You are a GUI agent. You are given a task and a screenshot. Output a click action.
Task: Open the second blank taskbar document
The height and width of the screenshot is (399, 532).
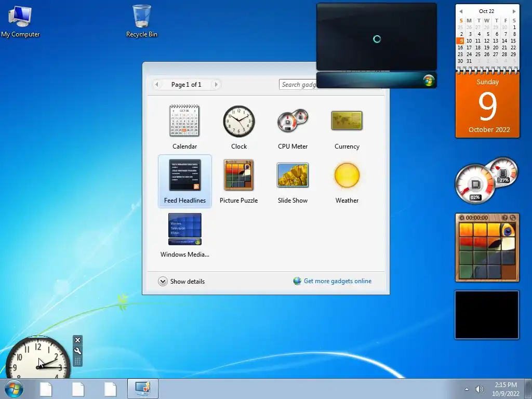78,389
